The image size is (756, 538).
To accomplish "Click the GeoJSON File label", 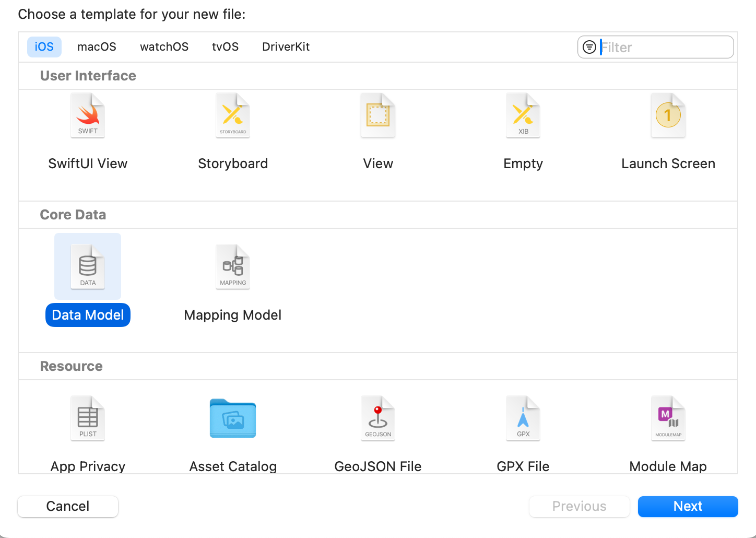I will [x=378, y=466].
